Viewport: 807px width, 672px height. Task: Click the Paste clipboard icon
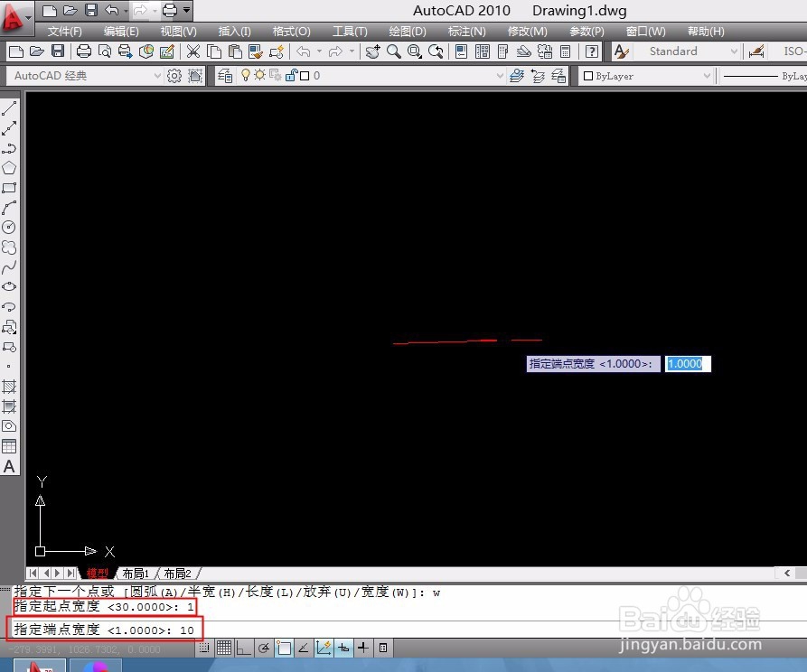coord(235,51)
